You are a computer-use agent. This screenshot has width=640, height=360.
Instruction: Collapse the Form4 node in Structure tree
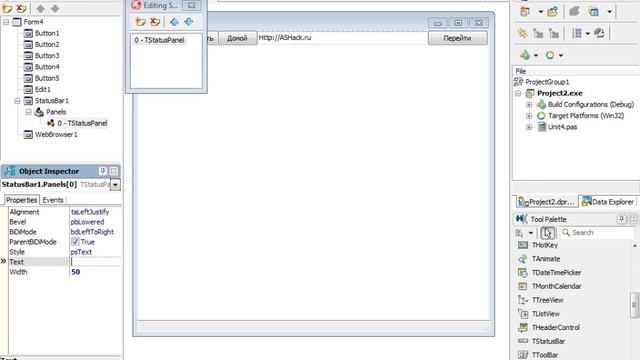(x=6, y=22)
